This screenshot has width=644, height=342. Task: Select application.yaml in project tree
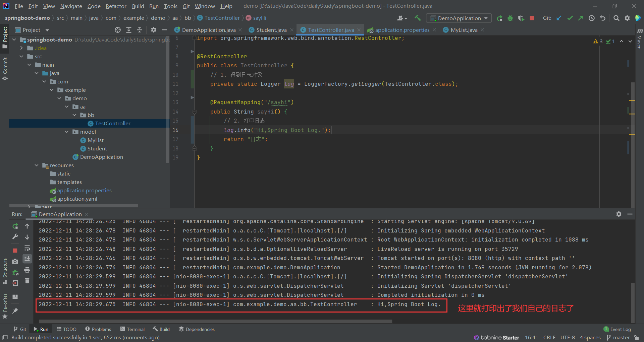tap(77, 199)
